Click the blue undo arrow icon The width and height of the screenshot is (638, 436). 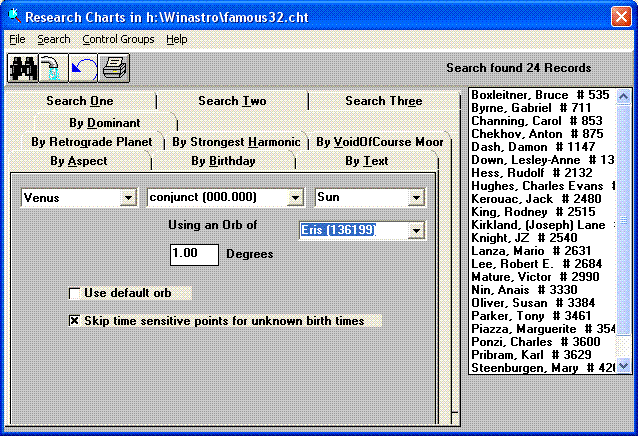click(x=83, y=68)
